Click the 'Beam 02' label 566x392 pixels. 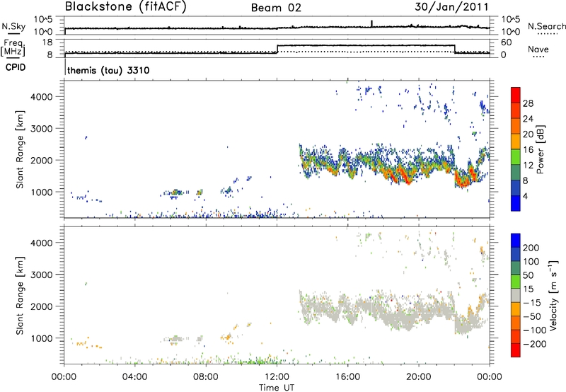coord(276,8)
